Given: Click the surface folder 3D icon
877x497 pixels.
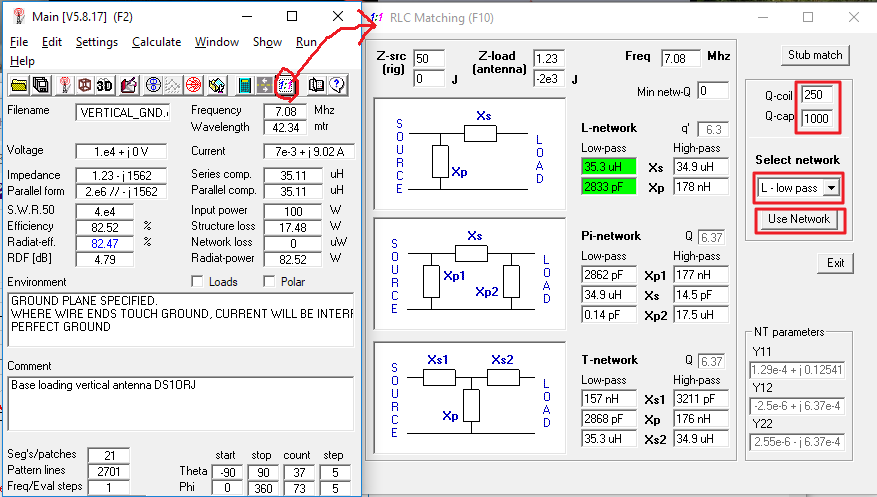Looking at the screenshot, I should pyautogui.click(x=216, y=85).
